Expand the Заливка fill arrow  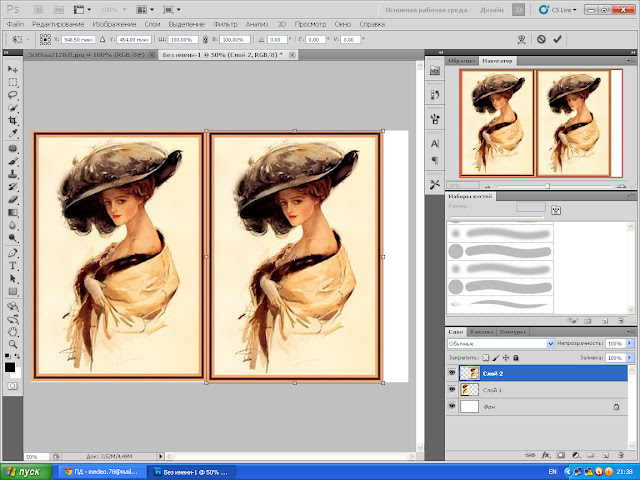630,357
